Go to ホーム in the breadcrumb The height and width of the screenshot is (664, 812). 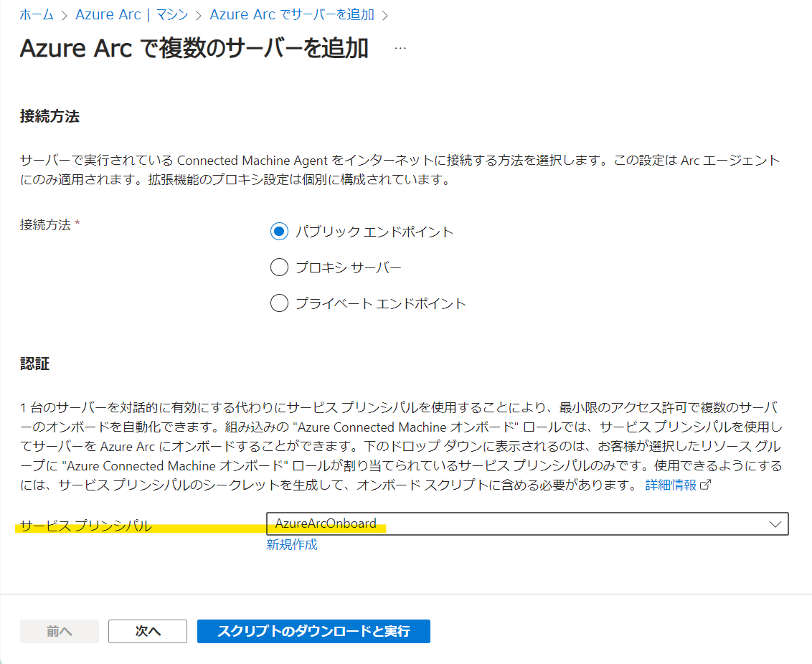[37, 14]
